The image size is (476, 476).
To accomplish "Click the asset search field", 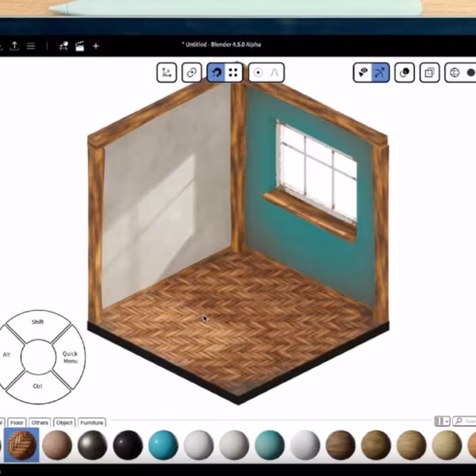I will click(464, 421).
